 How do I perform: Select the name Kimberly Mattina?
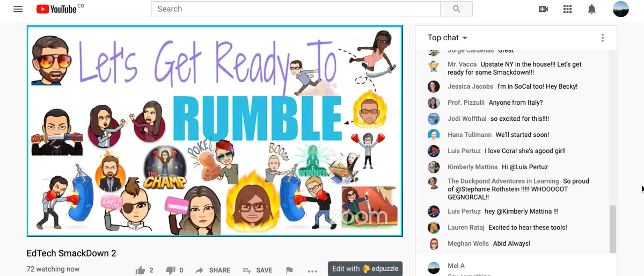pyautogui.click(x=472, y=167)
